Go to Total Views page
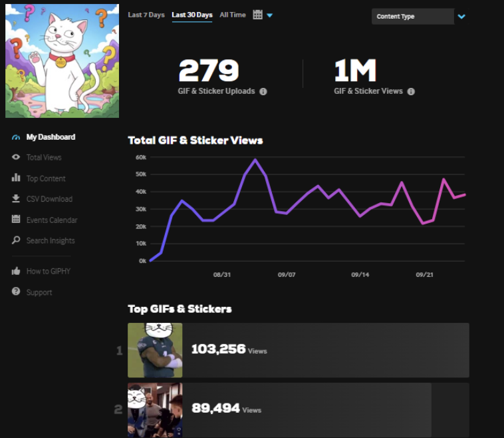The width and height of the screenshot is (504, 438). (x=44, y=157)
